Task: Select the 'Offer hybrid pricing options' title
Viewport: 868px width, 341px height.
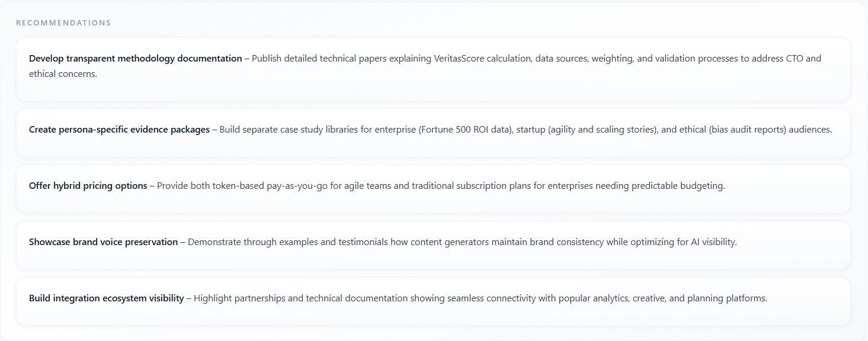Action: pos(88,186)
